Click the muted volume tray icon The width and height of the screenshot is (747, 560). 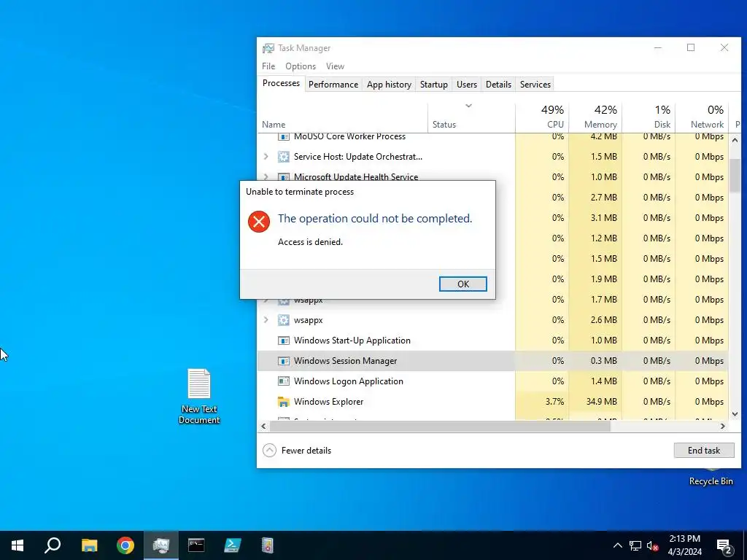point(653,545)
